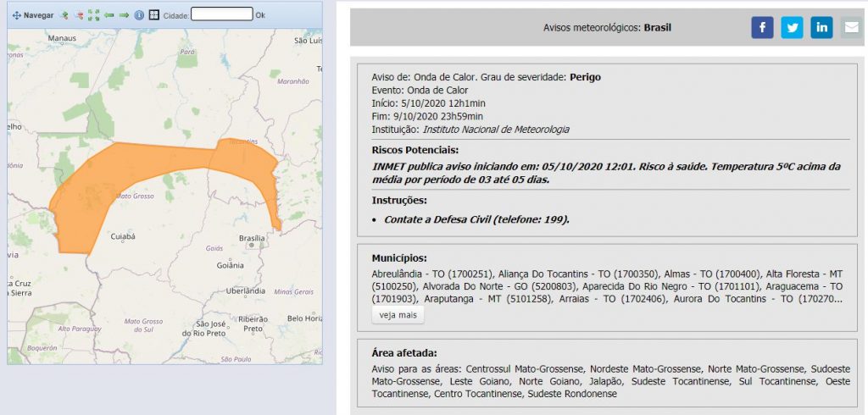Image resolution: width=868 pixels, height=415 pixels.
Task: Click Goiânia label on the map
Action: click(230, 265)
